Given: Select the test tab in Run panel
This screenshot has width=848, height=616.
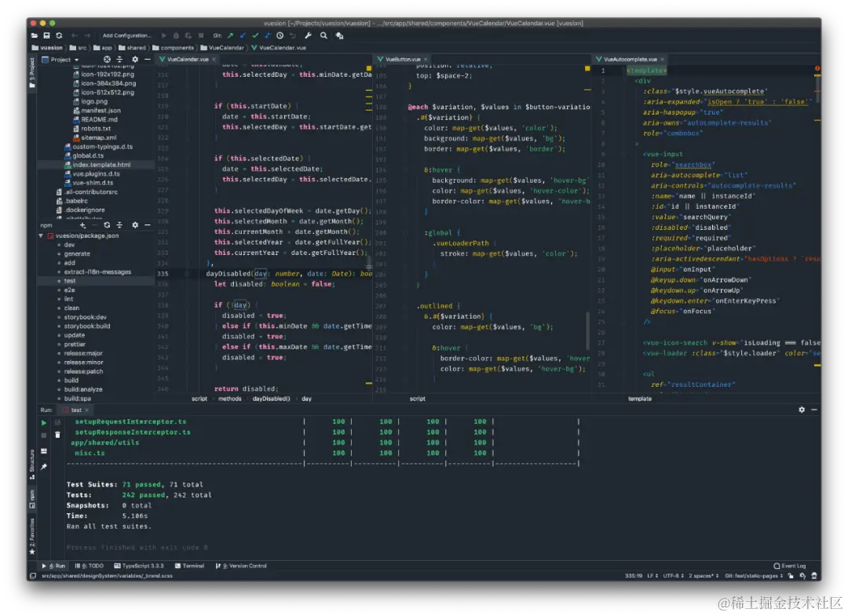Looking at the screenshot, I should [76, 410].
